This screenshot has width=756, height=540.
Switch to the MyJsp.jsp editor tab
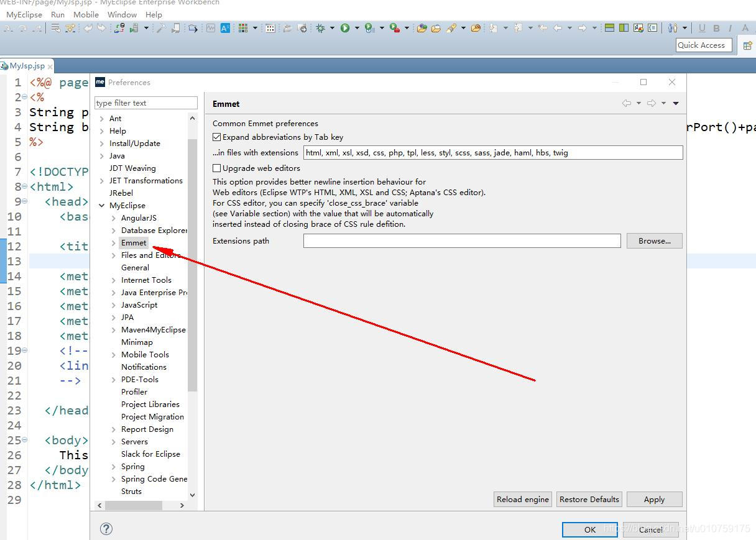27,65
